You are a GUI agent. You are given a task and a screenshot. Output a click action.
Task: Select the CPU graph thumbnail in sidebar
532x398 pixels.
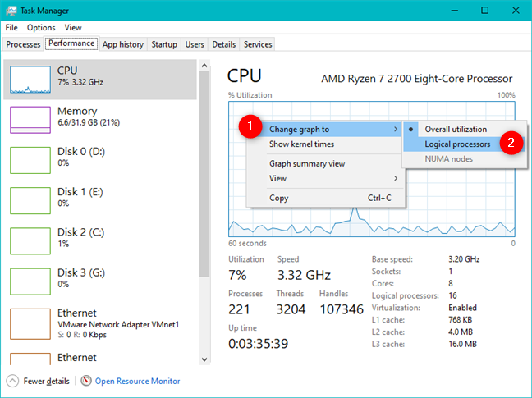(x=30, y=80)
